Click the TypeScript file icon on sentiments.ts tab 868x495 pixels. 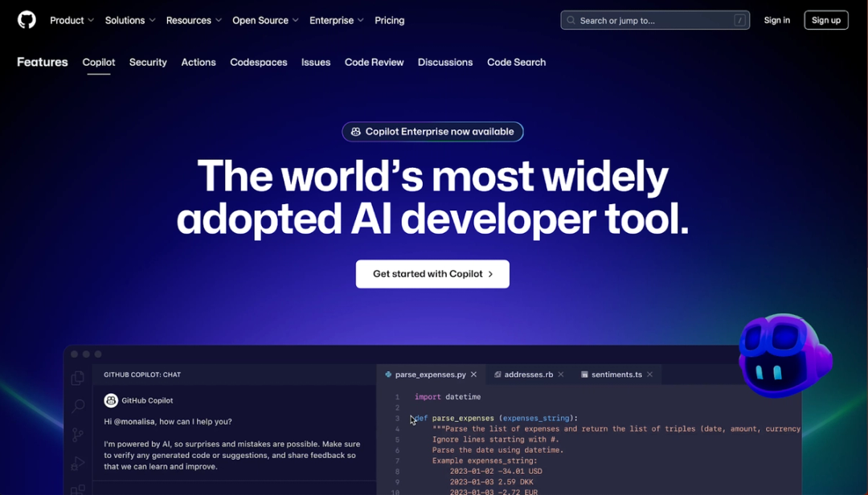tap(584, 374)
